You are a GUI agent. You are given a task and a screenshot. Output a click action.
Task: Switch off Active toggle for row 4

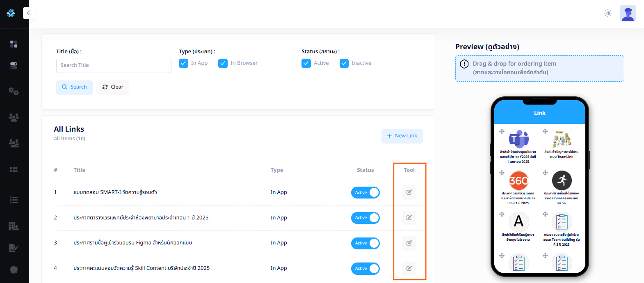(365, 269)
